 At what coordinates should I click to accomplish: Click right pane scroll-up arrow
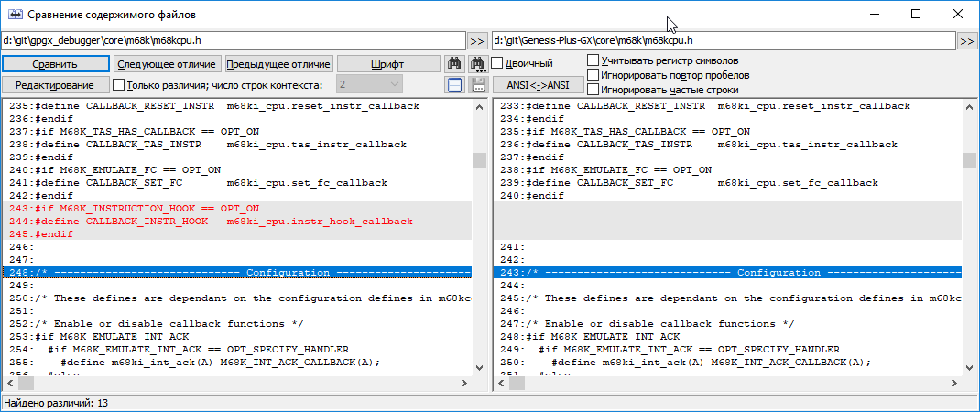(969, 107)
